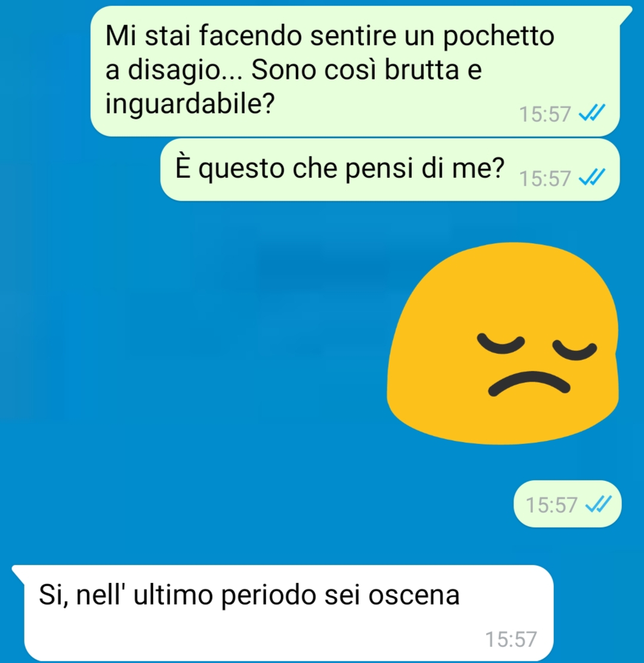Tap the 15:57 timestamp of the first message
This screenshot has height=663, width=644.
click(545, 114)
